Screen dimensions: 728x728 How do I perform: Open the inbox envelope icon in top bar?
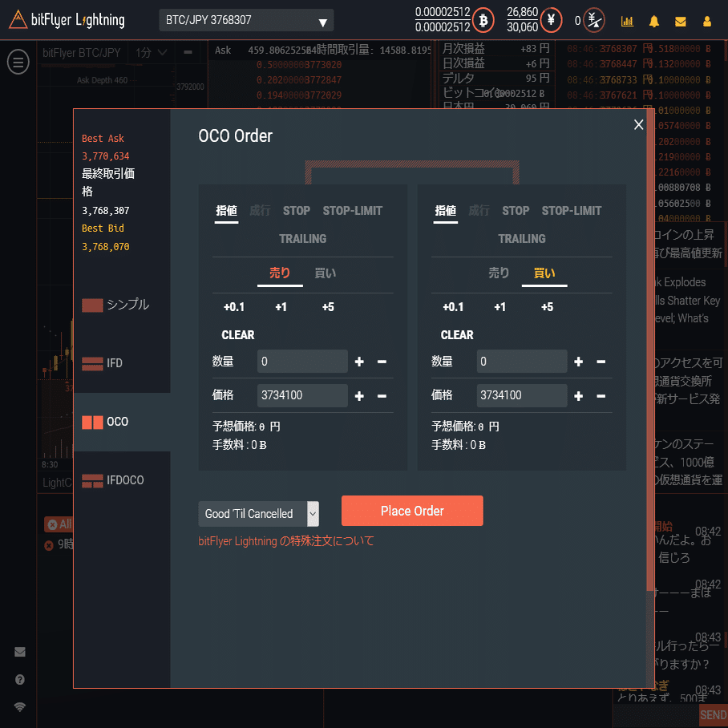pyautogui.click(x=681, y=21)
